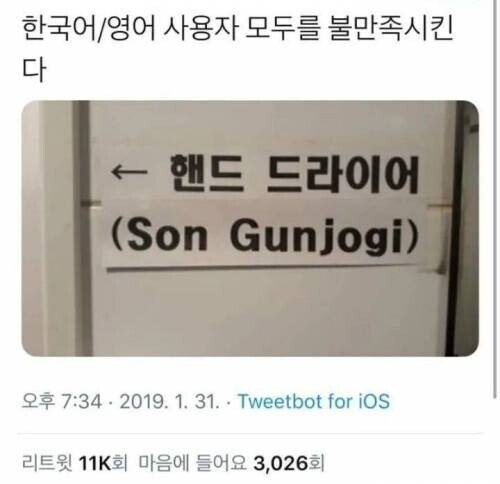500x484 pixels.
Task: Open the Tweetbot for iOS source link
Action: pos(314,401)
